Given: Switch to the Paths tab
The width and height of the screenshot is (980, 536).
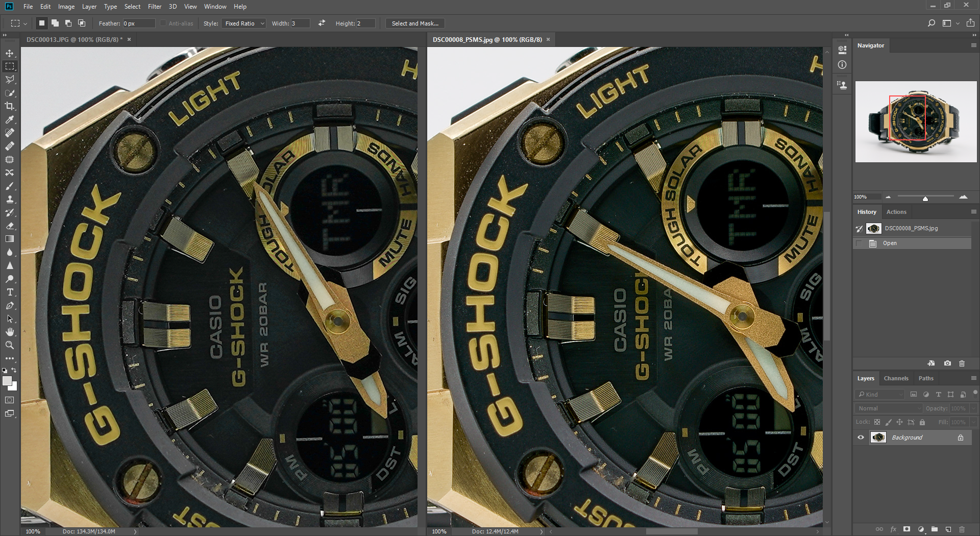Looking at the screenshot, I should pyautogui.click(x=926, y=378).
